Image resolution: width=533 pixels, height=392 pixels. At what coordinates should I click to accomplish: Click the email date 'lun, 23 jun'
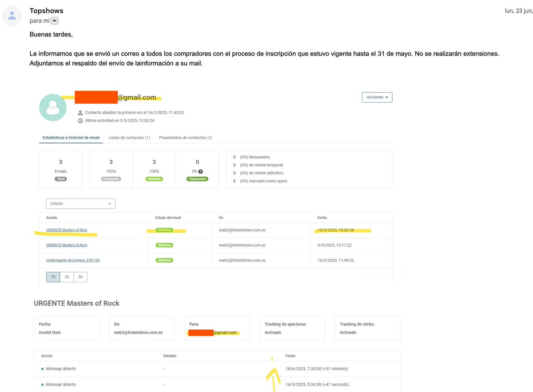click(519, 11)
